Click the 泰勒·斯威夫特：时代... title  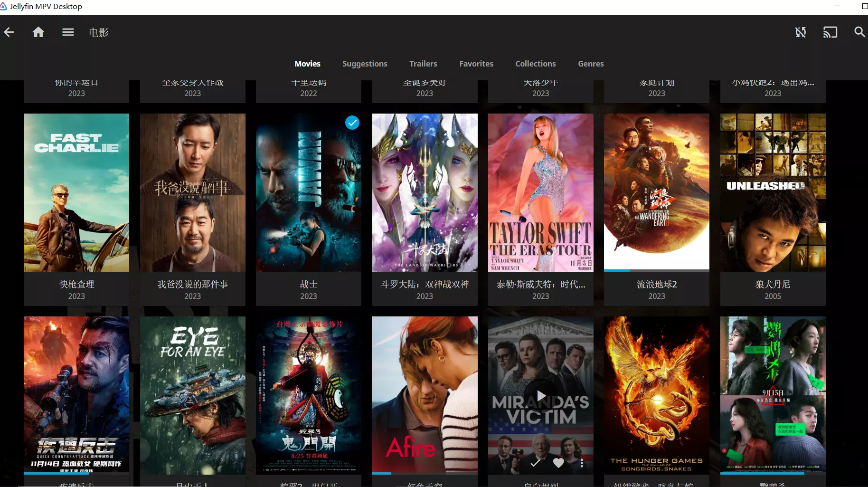coord(541,284)
